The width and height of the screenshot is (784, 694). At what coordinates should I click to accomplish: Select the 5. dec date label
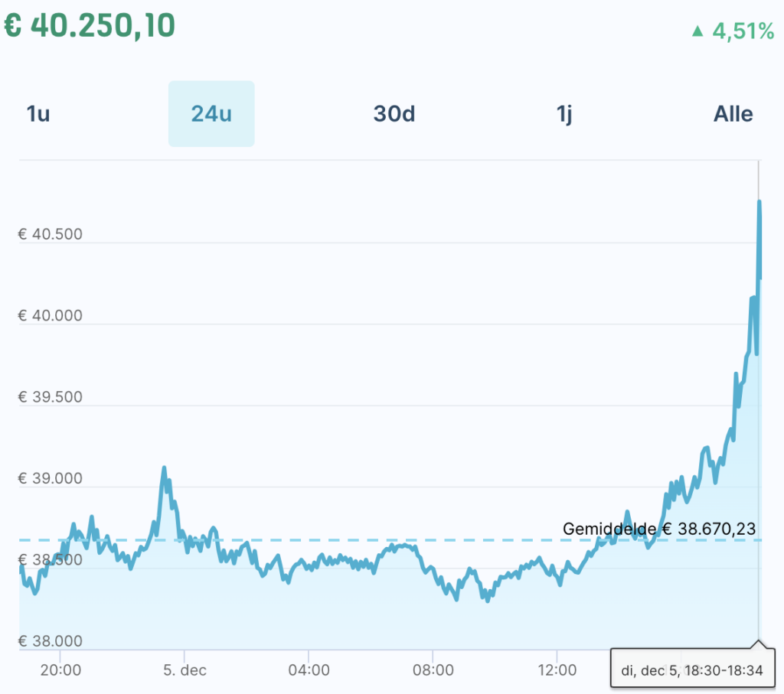[185, 670]
